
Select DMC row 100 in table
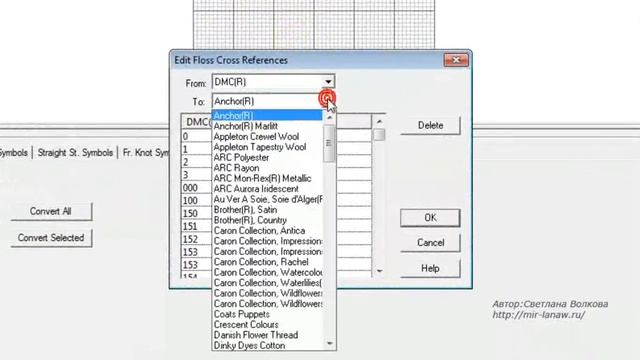[x=196, y=201]
